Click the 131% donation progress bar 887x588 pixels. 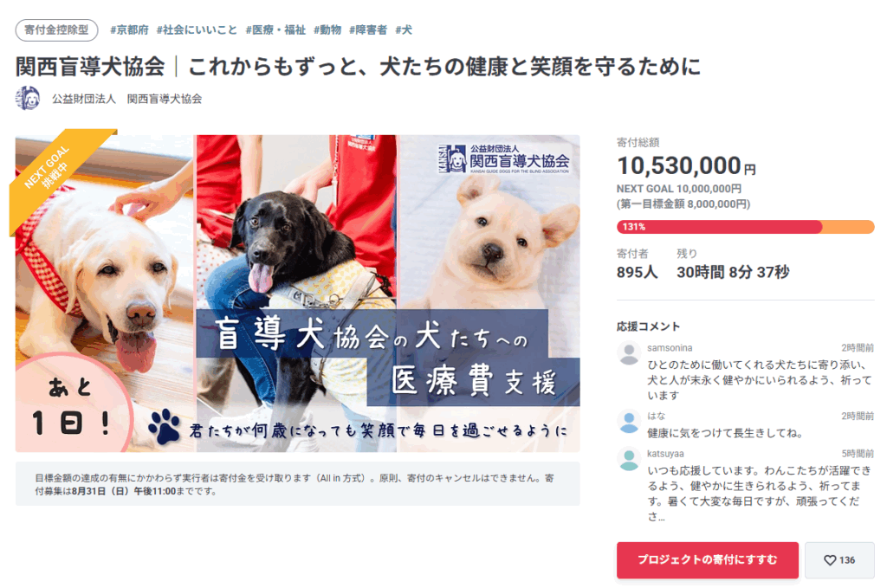745,227
